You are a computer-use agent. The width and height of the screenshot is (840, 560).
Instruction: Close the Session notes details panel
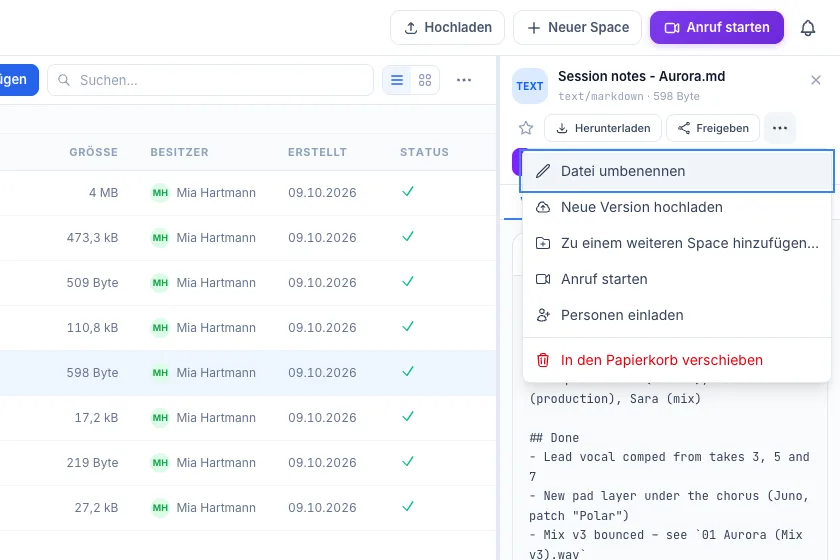pyautogui.click(x=816, y=80)
